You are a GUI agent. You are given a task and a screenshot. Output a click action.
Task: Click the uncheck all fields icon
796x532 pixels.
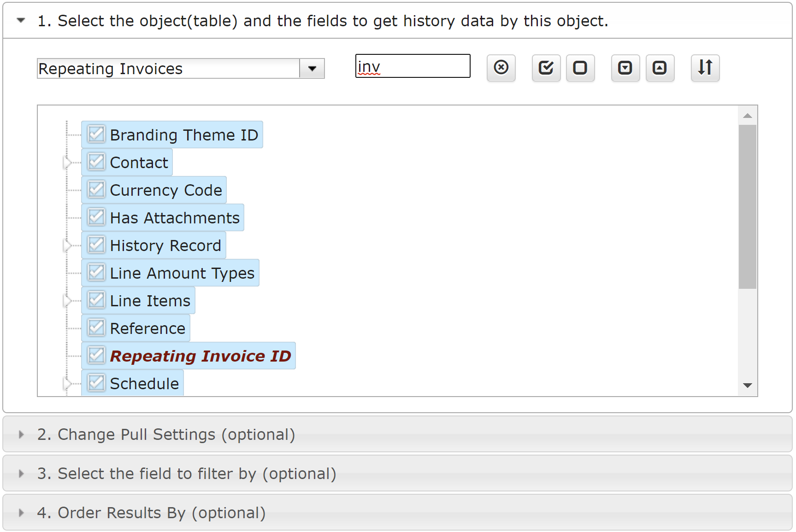pyautogui.click(x=580, y=68)
